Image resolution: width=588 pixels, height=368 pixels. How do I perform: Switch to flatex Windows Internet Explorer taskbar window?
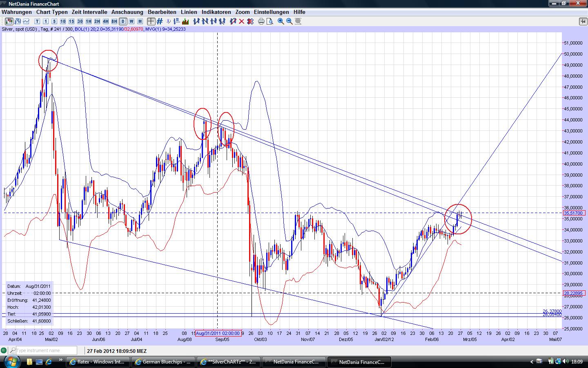(98, 362)
